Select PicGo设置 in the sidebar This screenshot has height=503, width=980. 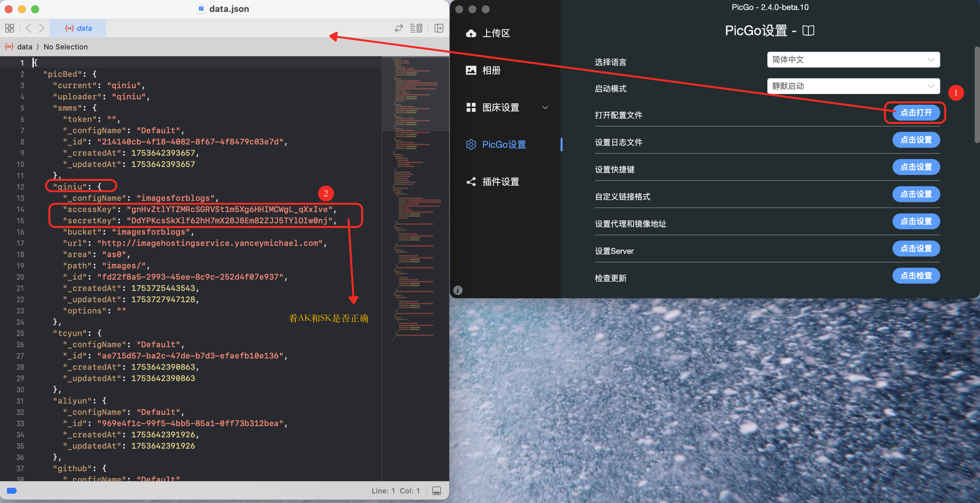tap(504, 144)
